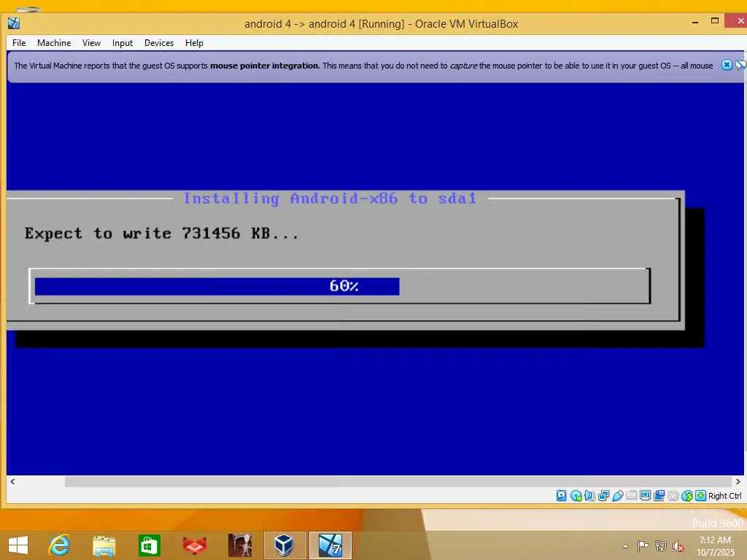This screenshot has height=560, width=747.
Task: Open the File menu
Action: (19, 43)
